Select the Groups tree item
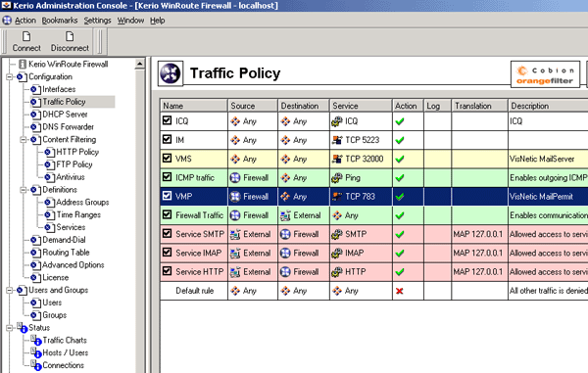Image resolution: width=588 pixels, height=373 pixels. tap(54, 315)
